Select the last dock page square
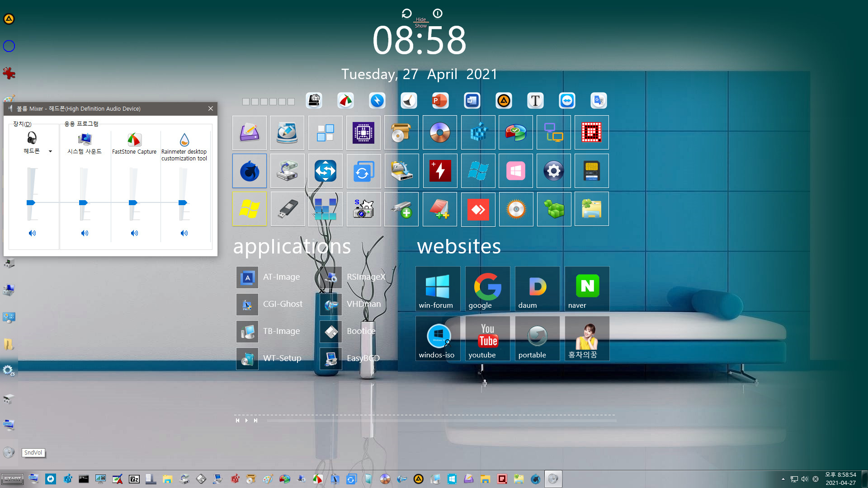 pyautogui.click(x=291, y=102)
